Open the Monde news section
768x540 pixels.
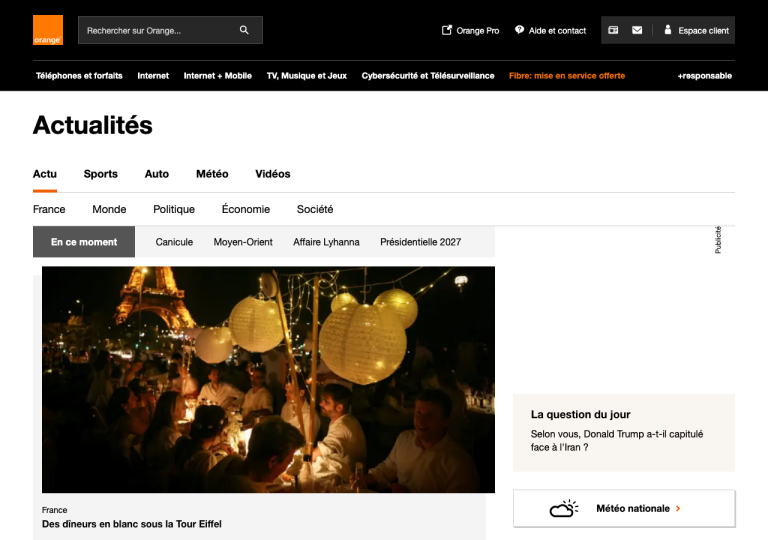[x=109, y=209]
